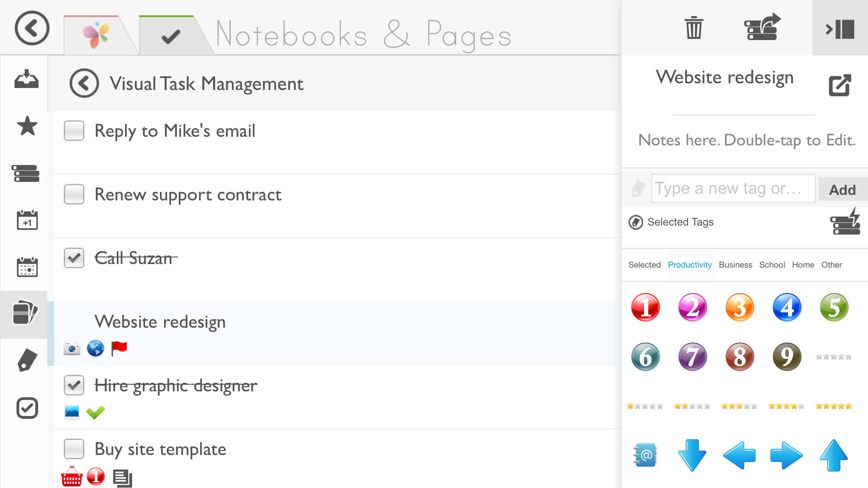Open the starred items sidebar icon
Viewport: 868px width, 488px height.
click(x=27, y=126)
